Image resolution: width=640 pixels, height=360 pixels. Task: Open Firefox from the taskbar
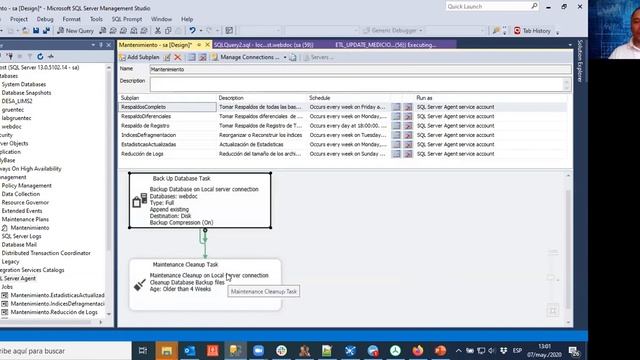click(x=418, y=351)
